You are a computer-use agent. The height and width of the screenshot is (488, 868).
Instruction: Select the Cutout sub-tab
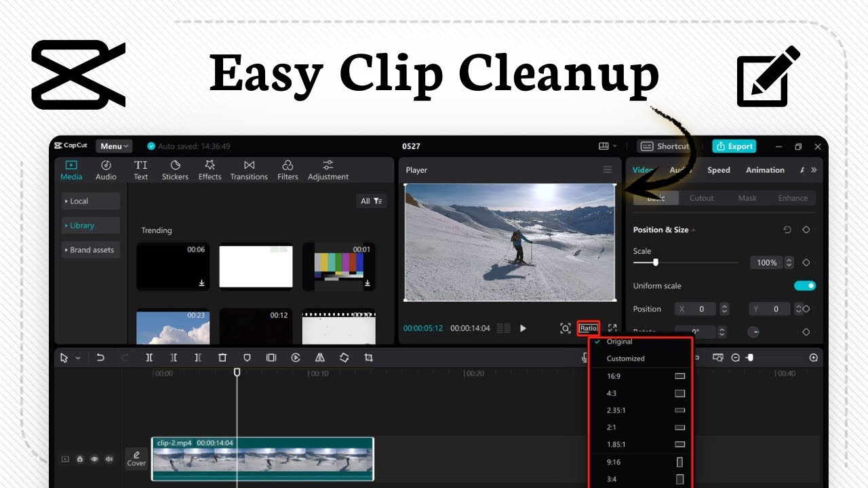[x=702, y=198]
